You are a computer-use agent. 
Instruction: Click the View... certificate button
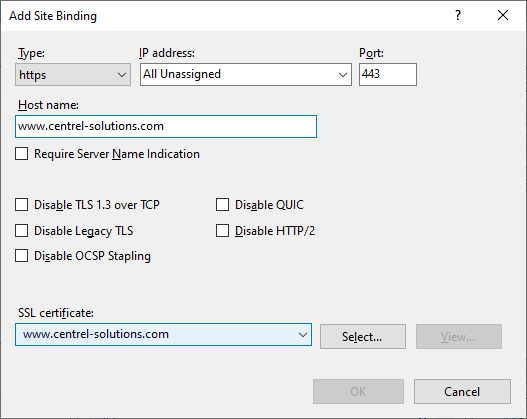pos(459,337)
